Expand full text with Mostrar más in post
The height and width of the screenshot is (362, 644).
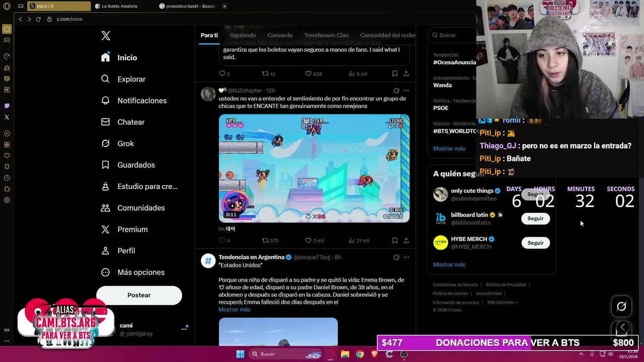coord(234,309)
